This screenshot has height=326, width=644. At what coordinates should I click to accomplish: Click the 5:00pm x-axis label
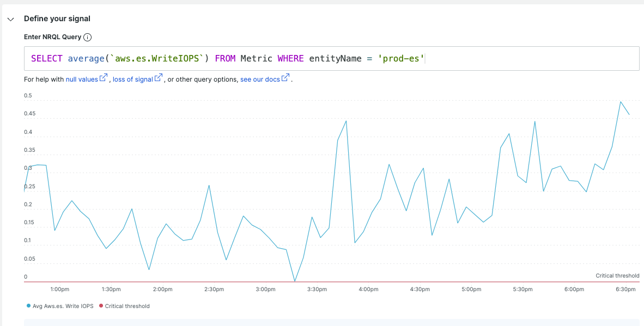pyautogui.click(x=471, y=289)
